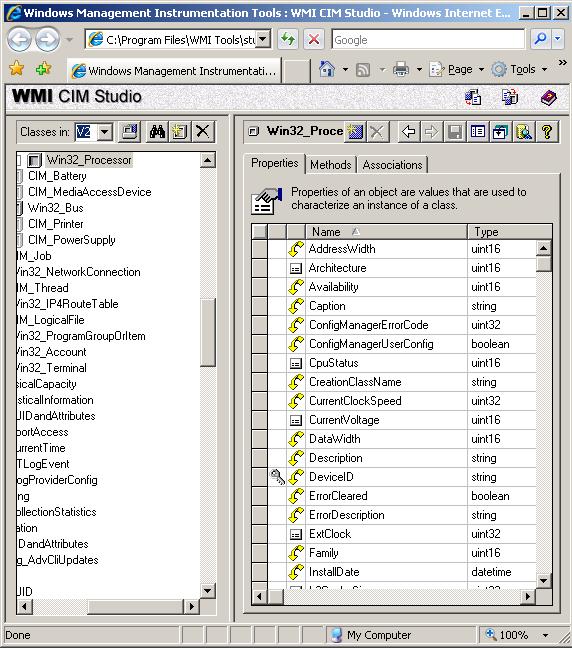The image size is (572, 648).
Task: Click the IE Forward navigation button
Action: tap(47, 40)
